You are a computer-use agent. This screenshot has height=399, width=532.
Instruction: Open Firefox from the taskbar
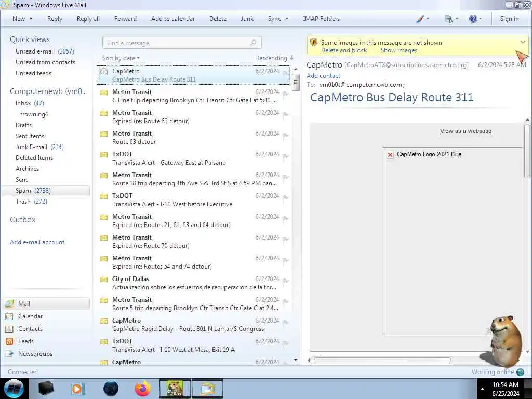coord(143,389)
